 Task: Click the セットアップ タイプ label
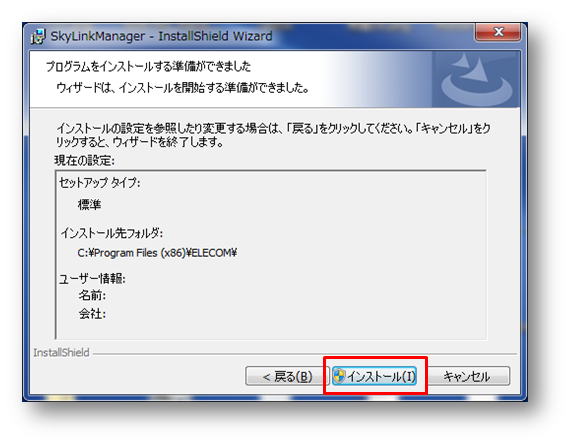point(99,183)
